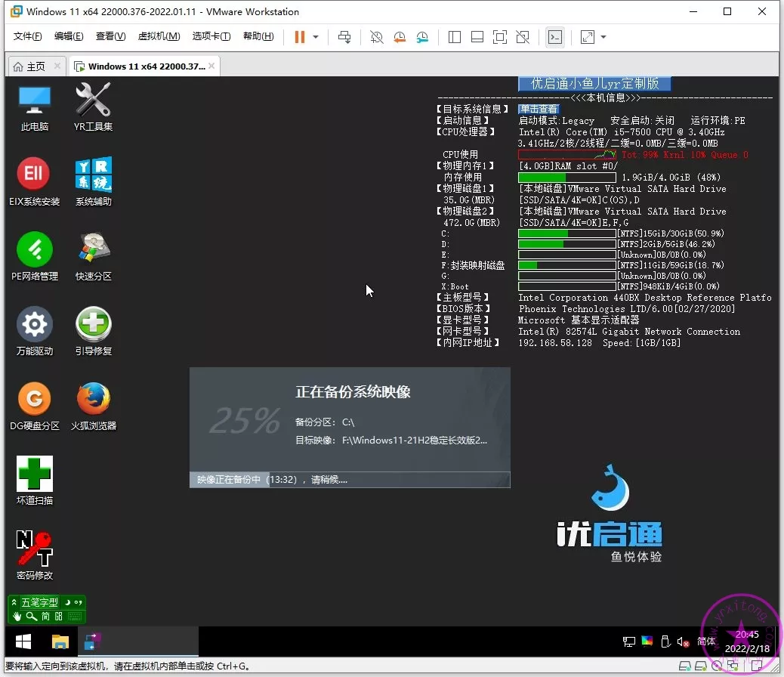Click the 单击查看 target system info button
Screen dimensions: 784x677
(539, 109)
